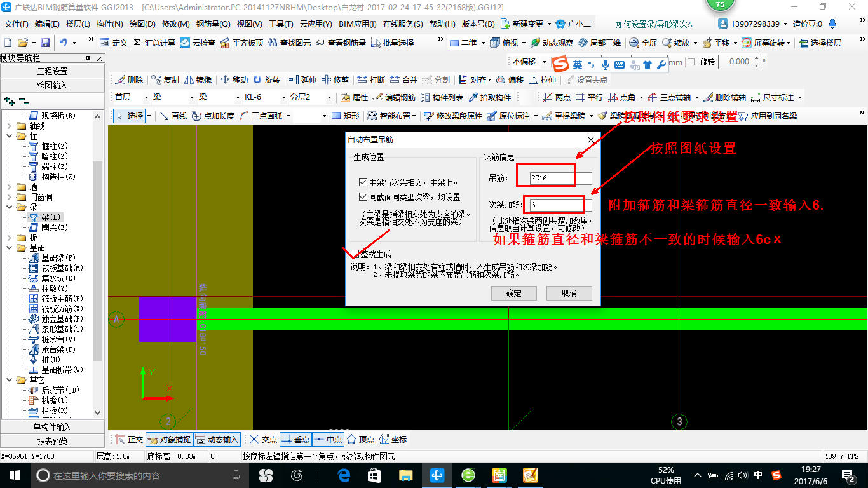Viewport: 868px width, 488px height.
Task: Click the 移动 move tool
Action: point(234,79)
